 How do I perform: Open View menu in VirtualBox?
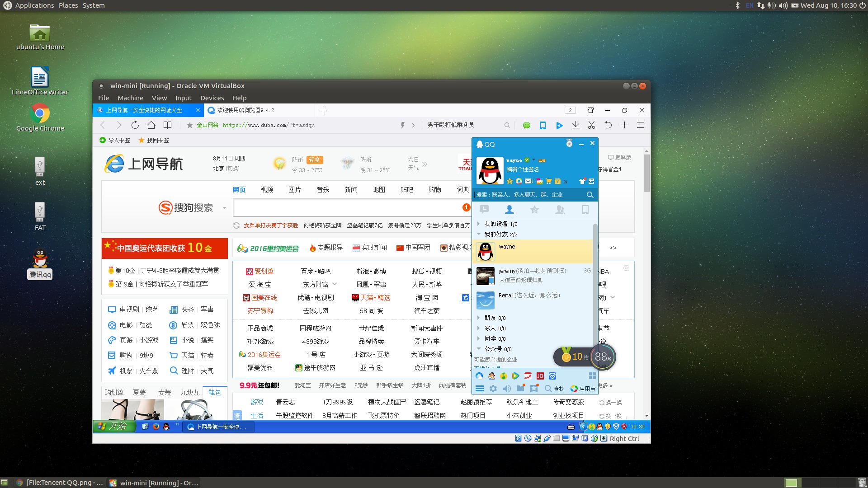[x=159, y=98]
